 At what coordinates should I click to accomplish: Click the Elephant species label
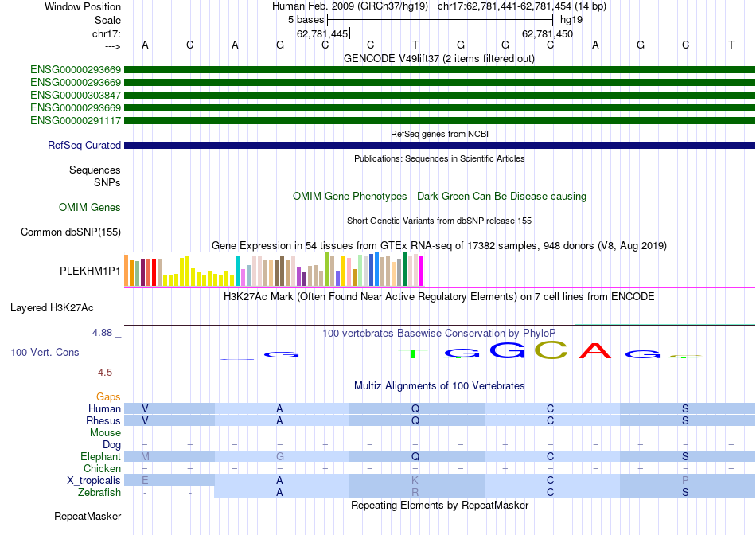pos(101,456)
